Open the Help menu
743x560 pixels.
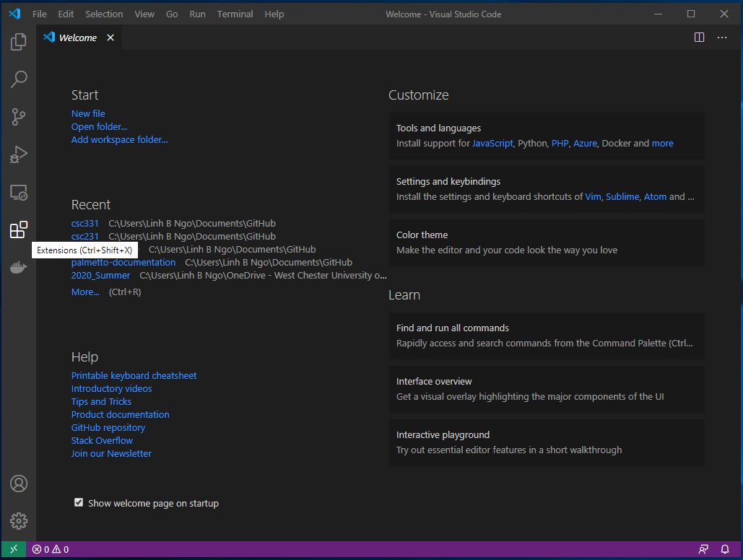(x=274, y=14)
